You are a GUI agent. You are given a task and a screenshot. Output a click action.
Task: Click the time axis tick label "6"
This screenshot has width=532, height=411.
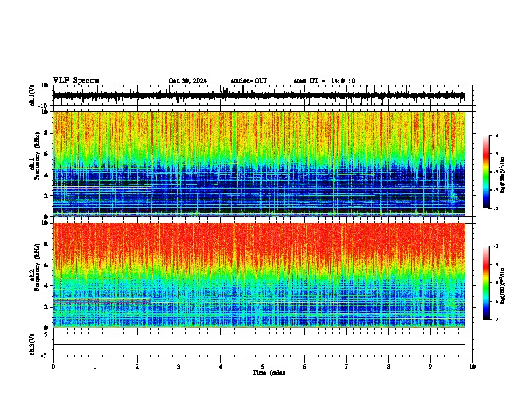[305, 367]
